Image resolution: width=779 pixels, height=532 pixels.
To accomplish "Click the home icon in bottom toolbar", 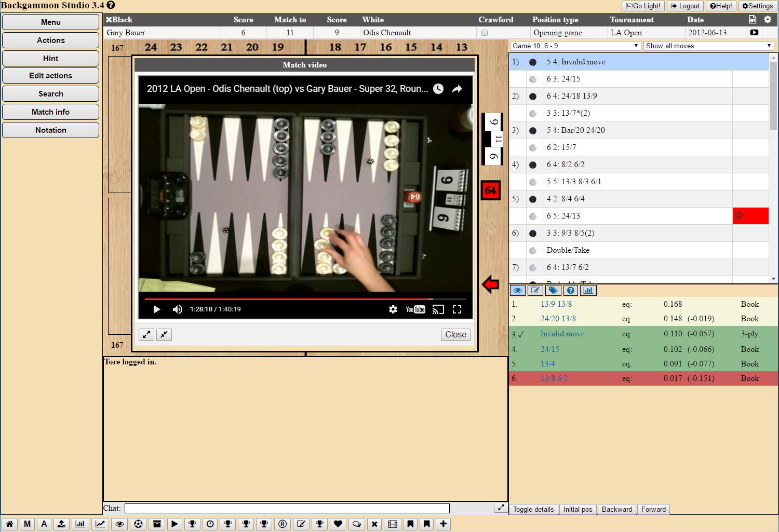I will point(9,524).
